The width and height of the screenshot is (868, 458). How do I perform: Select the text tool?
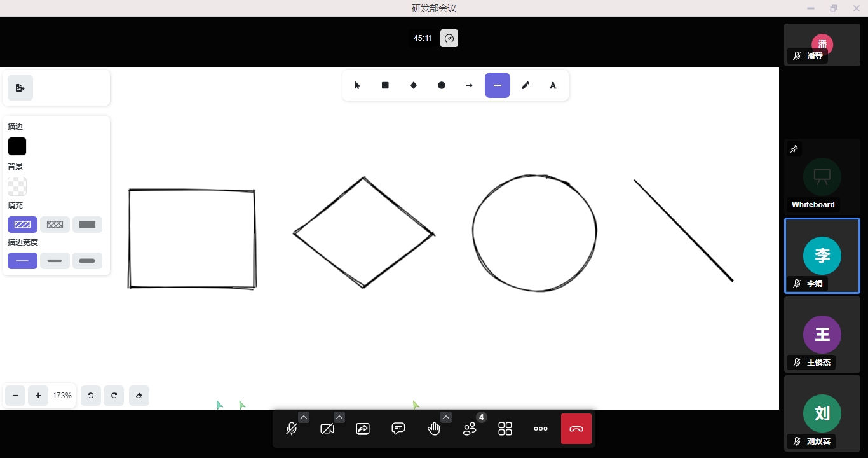[553, 85]
